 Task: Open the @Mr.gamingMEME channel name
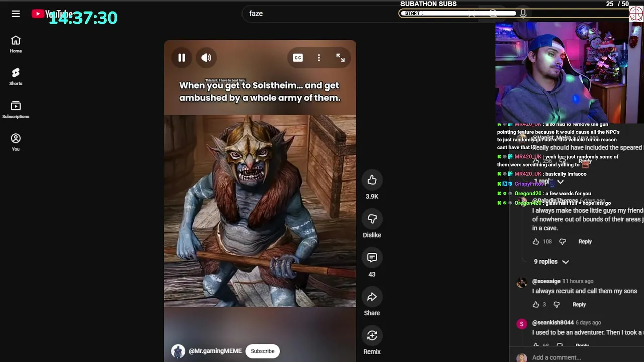[x=215, y=351]
